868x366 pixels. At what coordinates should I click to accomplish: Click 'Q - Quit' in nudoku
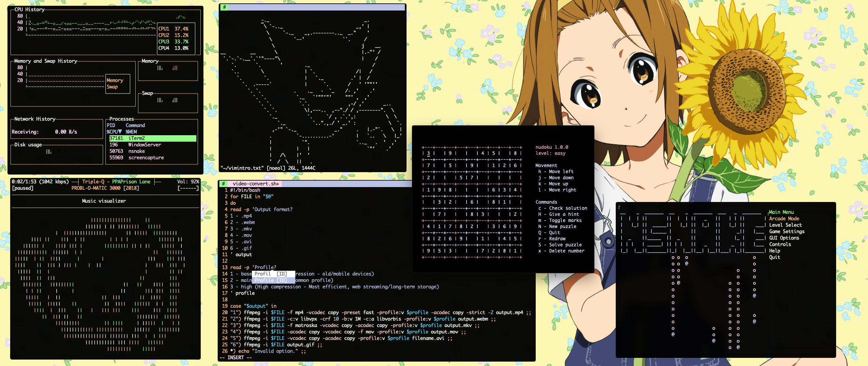[x=549, y=232]
